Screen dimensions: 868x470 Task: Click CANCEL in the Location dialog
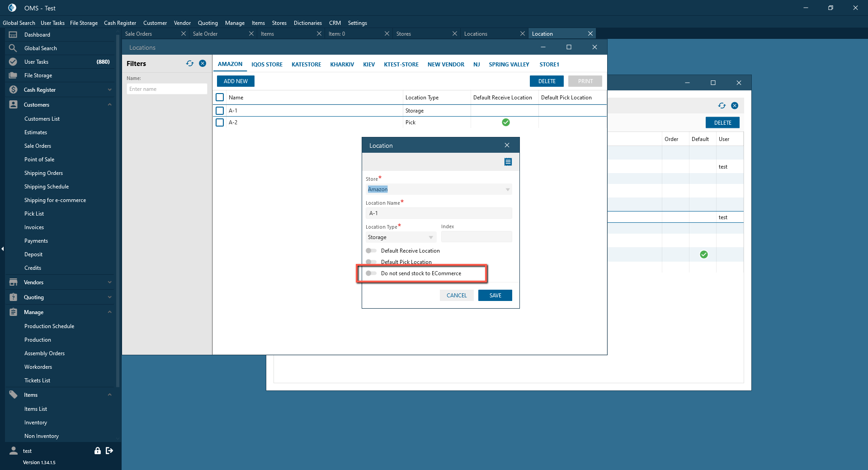click(x=457, y=296)
